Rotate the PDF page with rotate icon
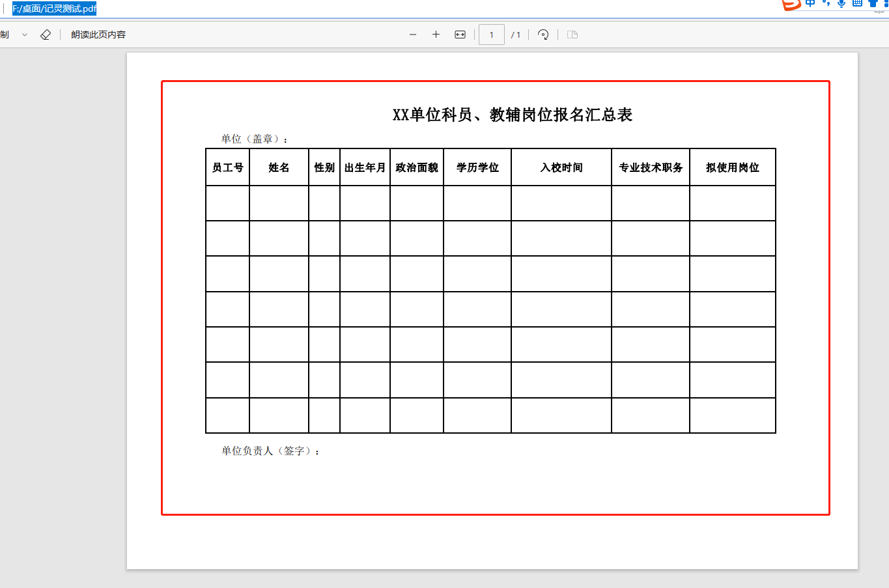 click(543, 35)
